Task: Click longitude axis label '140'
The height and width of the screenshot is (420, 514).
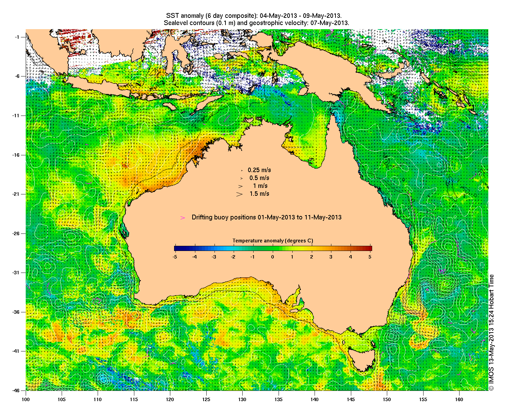Action: coord(315,399)
